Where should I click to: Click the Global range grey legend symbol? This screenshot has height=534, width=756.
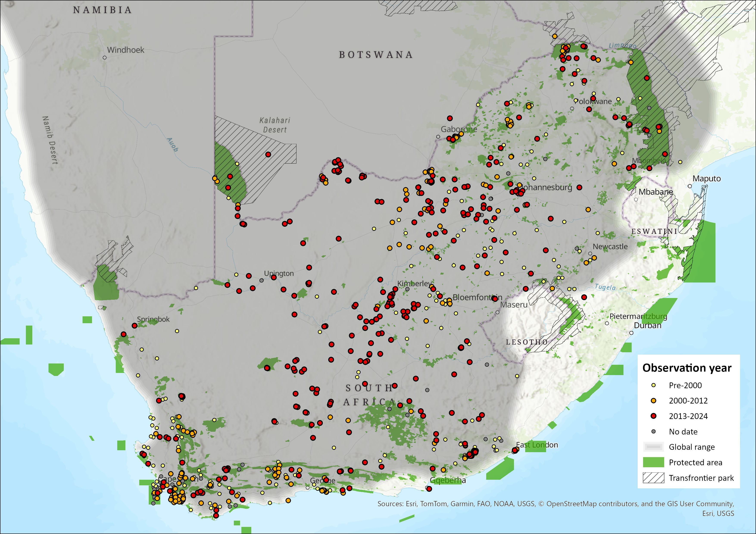click(x=653, y=447)
